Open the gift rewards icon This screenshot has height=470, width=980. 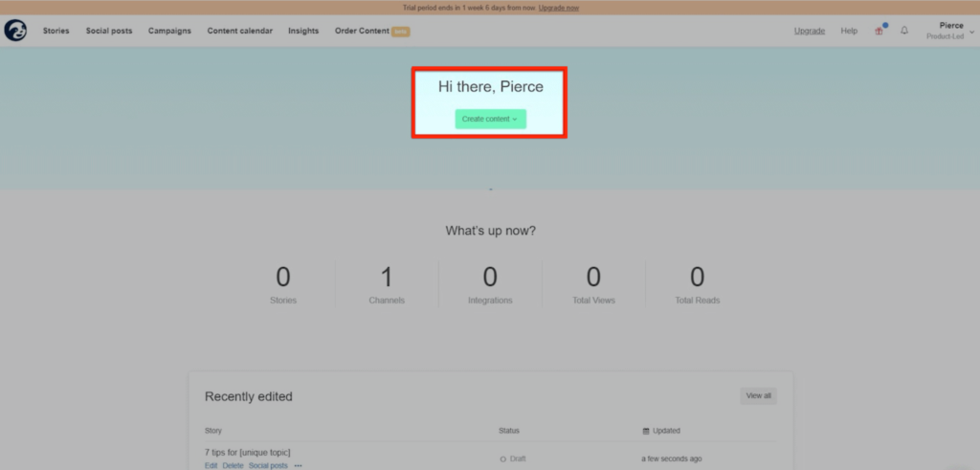point(880,31)
